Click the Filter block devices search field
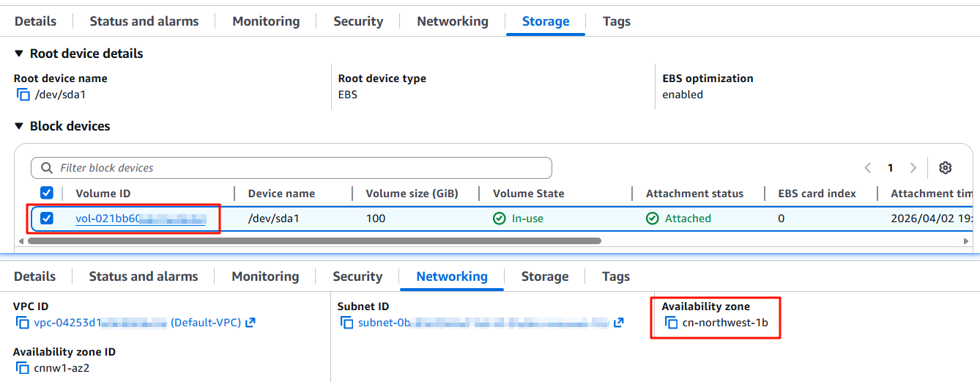980x382 pixels. click(292, 168)
